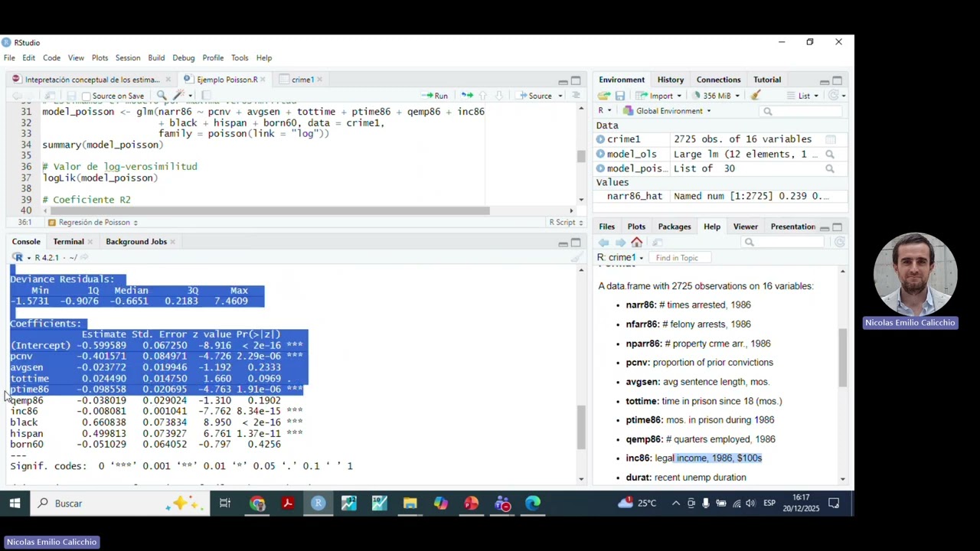Switch to the Packages tab
The width and height of the screenshot is (980, 551).
tap(675, 227)
